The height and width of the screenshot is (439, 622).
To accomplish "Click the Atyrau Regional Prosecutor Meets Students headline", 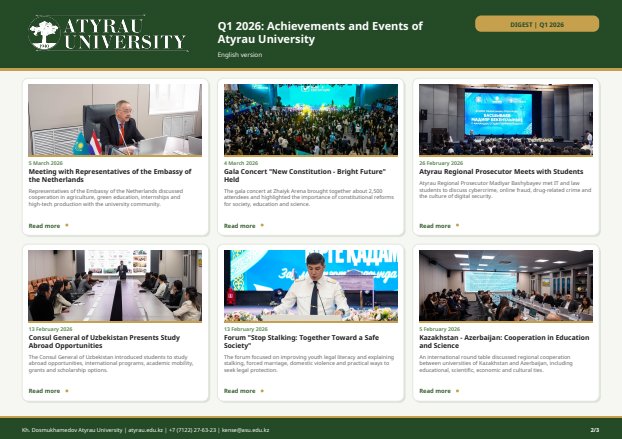I will tap(501, 172).
